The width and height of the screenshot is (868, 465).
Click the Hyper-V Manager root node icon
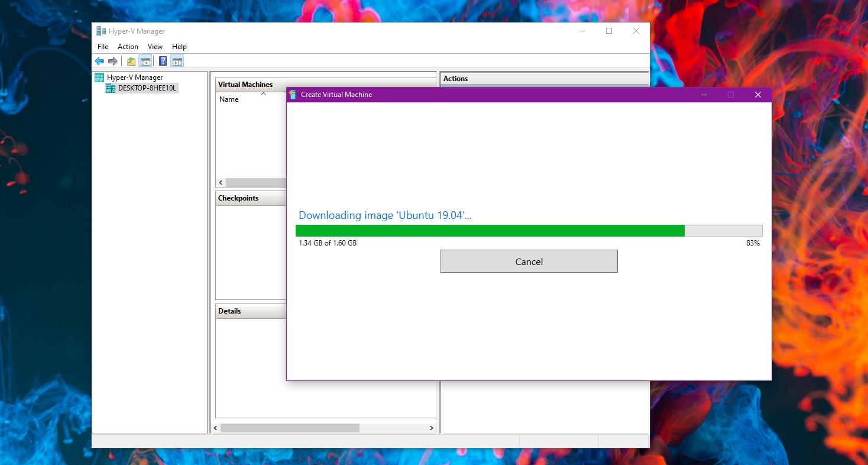(x=100, y=77)
